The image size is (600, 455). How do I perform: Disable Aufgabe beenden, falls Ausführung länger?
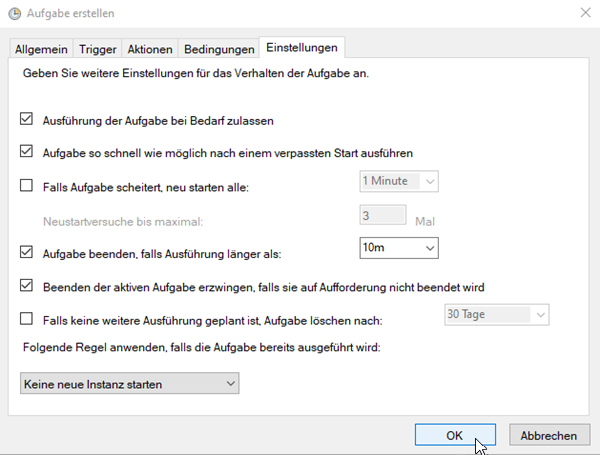pos(27,254)
